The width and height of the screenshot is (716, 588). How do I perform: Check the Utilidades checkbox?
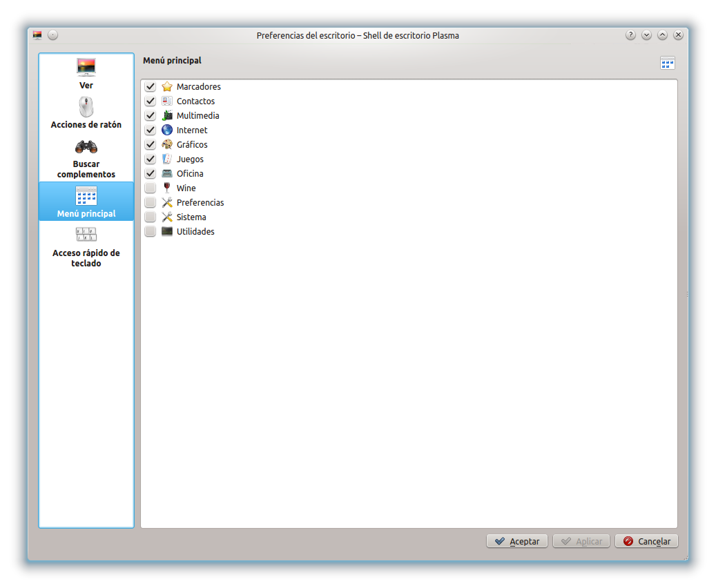[x=151, y=231]
